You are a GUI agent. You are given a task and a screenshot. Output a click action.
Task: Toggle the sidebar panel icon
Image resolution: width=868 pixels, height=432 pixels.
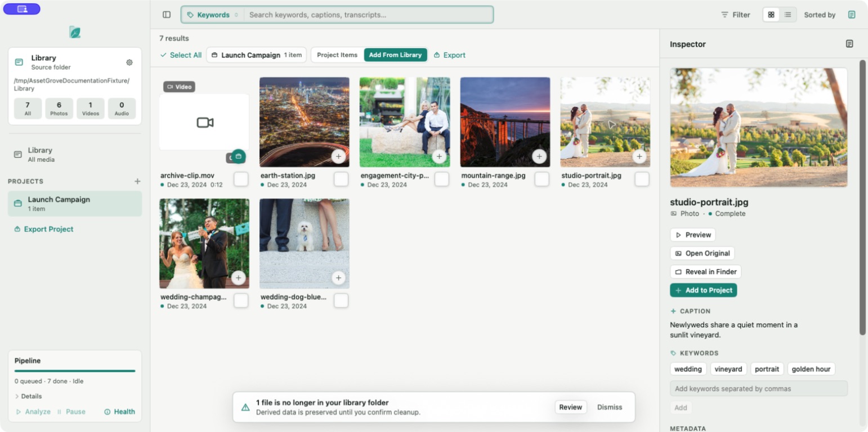(x=167, y=15)
